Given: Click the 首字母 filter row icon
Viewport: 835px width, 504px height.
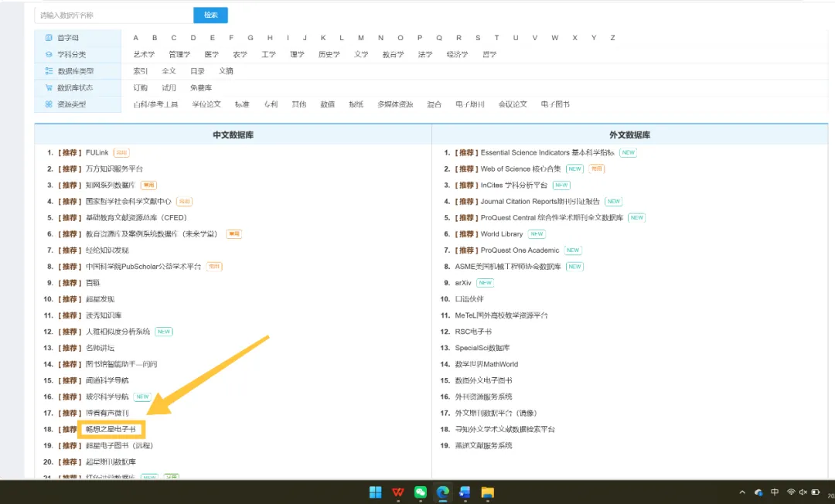Looking at the screenshot, I should tap(49, 38).
